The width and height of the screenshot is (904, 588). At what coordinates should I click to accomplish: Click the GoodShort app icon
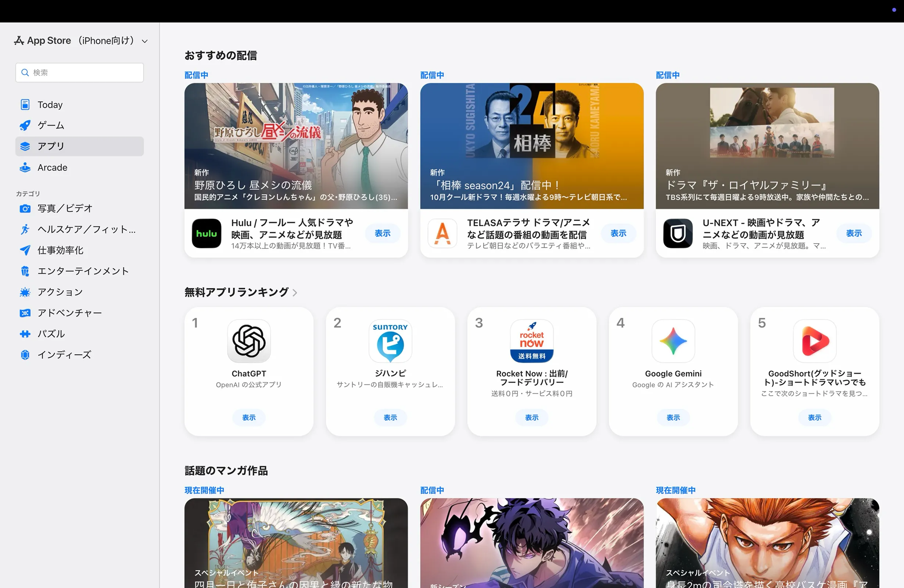814,341
